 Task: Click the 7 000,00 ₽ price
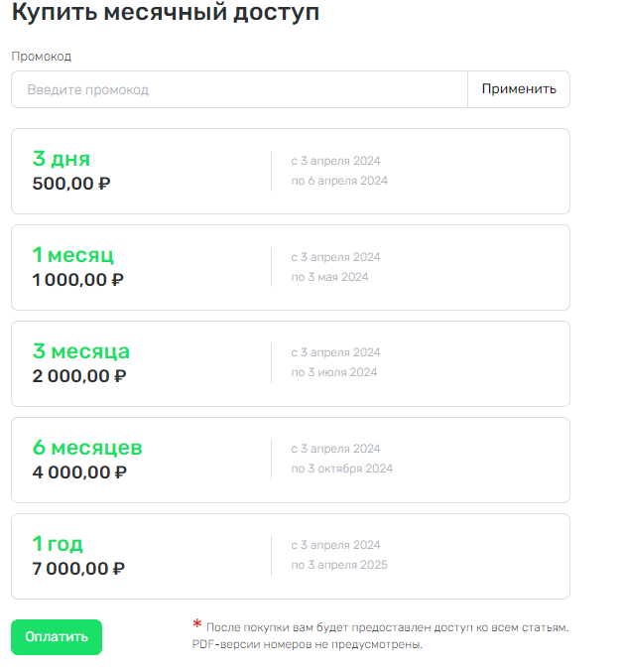[x=78, y=569]
